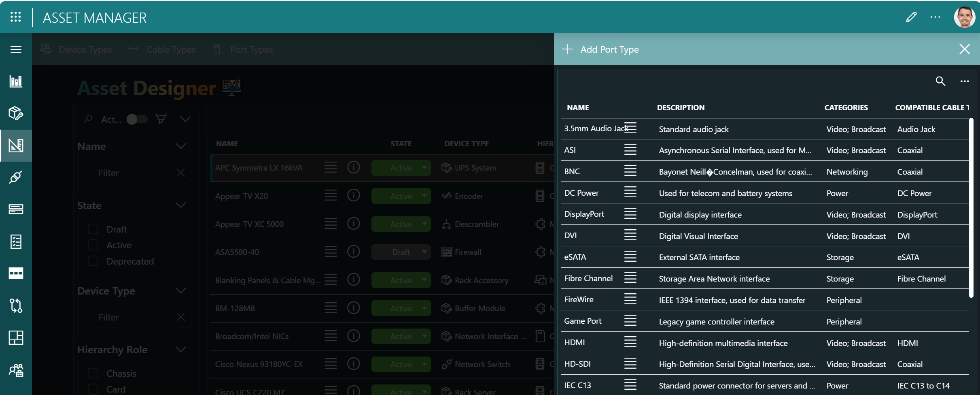Click the Name filter input field

[132, 173]
